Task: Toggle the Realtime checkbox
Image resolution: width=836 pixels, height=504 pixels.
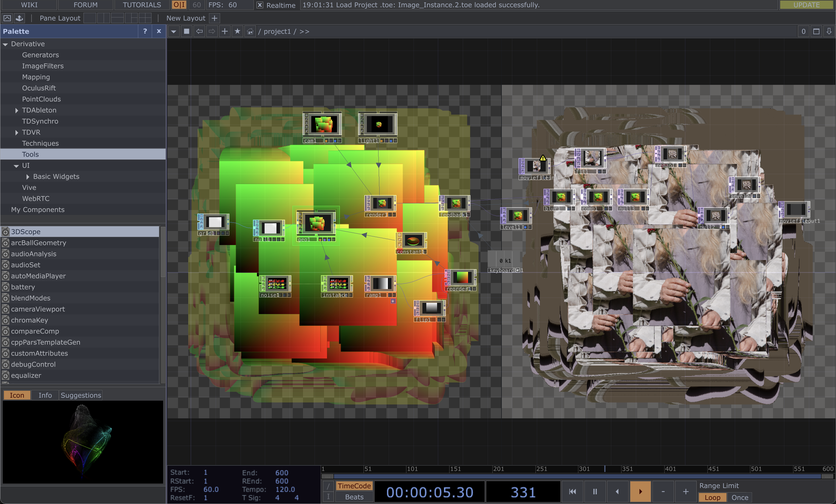Action: pyautogui.click(x=260, y=5)
